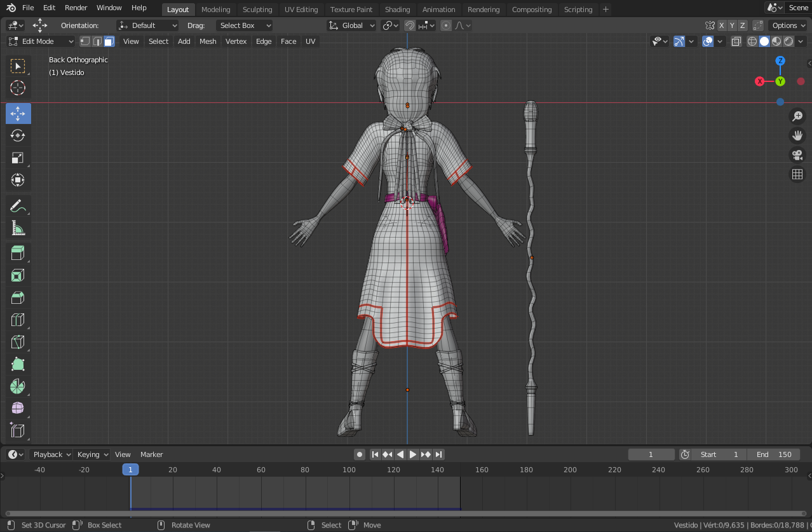The width and height of the screenshot is (812, 532).
Task: Click the Z axis on navigation gizmo
Action: [x=780, y=61]
